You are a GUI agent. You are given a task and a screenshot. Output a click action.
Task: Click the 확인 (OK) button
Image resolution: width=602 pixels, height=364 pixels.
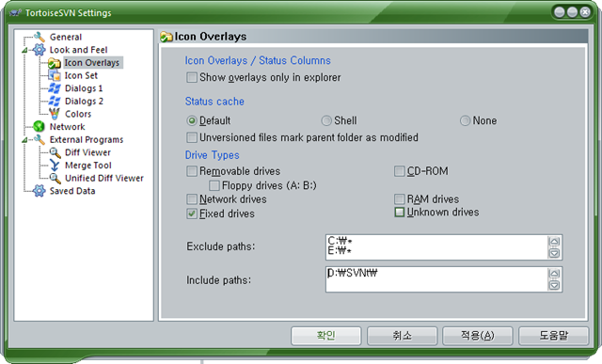326,336
